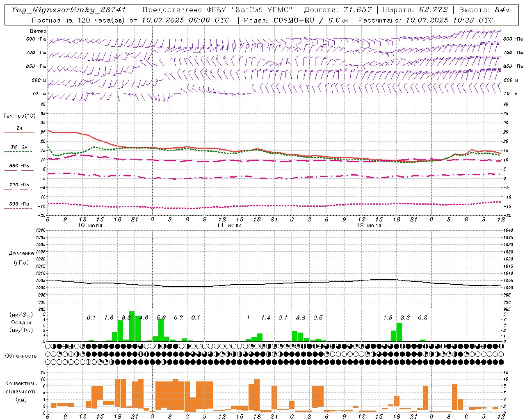525x420 pixels.
Task: Click the 12 июля date label
Action: 369,226
